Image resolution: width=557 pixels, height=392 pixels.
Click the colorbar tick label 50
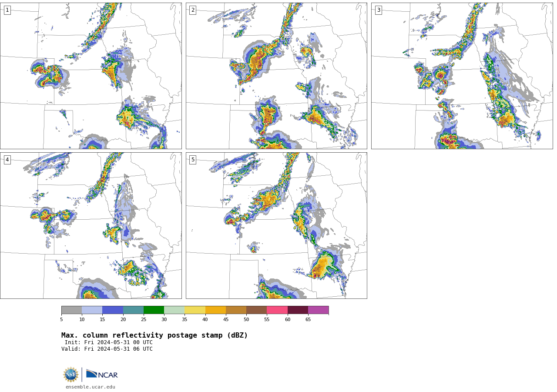tap(246, 320)
